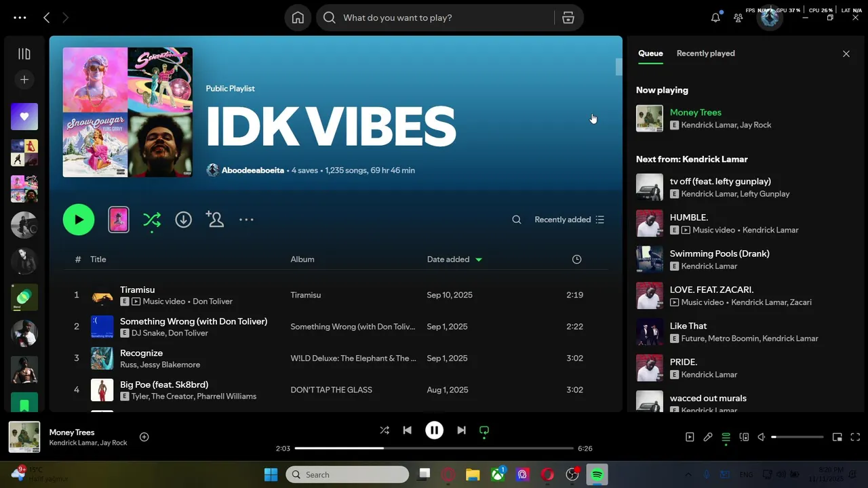Open the Now Playing view

[x=690, y=437]
